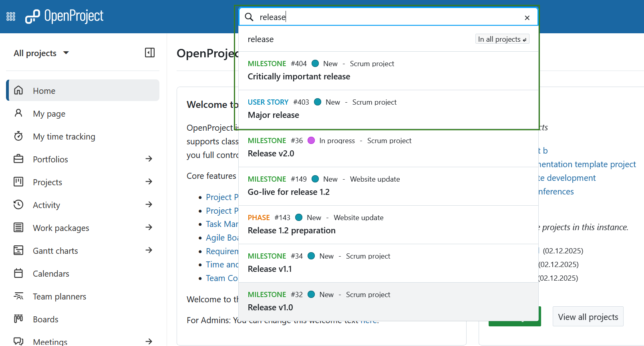644x346 pixels.
Task: Click the teal New status dot of #143
Action: pos(299,217)
